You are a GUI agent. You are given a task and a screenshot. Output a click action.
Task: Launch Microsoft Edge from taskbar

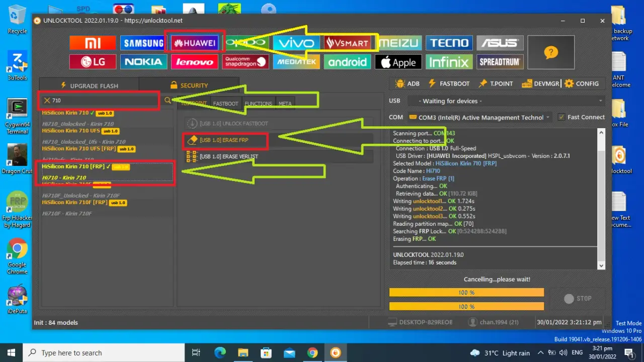[x=220, y=352]
